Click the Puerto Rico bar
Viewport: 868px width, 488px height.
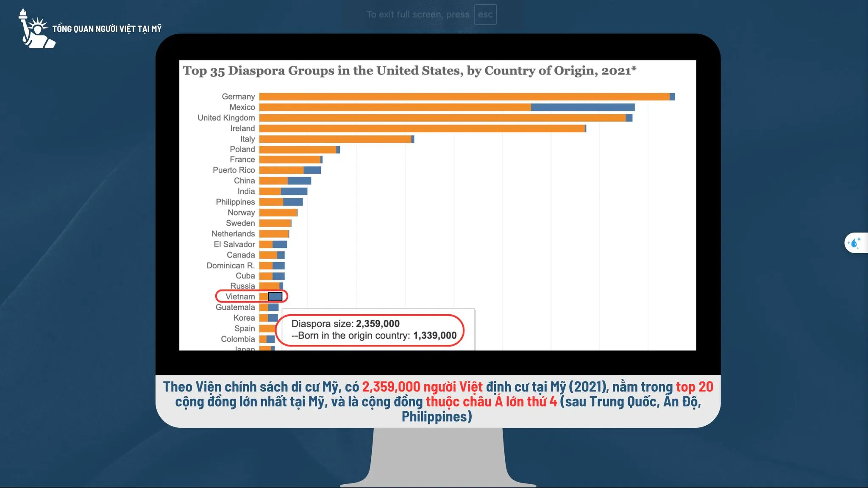(290, 170)
